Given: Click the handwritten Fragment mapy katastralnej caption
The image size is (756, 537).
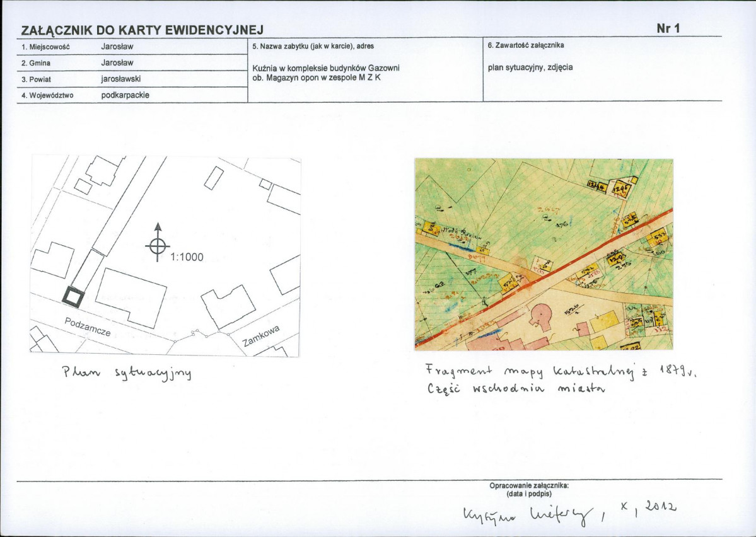Looking at the screenshot, I should click(561, 378).
